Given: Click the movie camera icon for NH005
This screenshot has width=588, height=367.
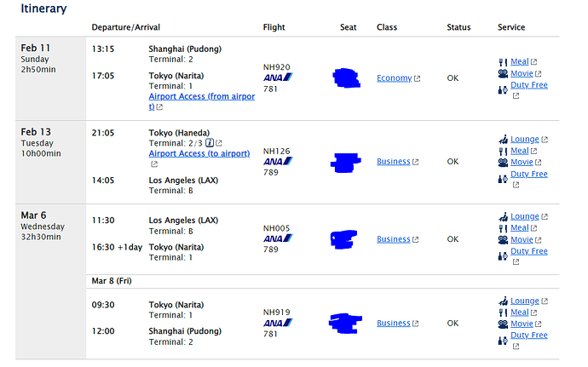Looking at the screenshot, I should pyautogui.click(x=503, y=240).
